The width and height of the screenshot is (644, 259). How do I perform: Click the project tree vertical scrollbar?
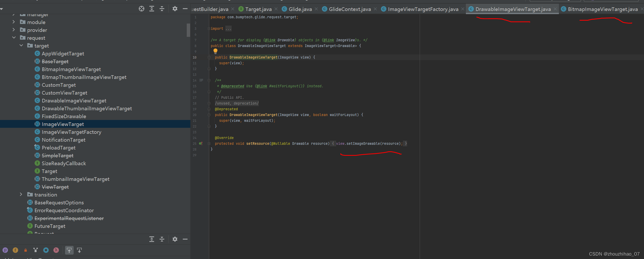[188, 30]
